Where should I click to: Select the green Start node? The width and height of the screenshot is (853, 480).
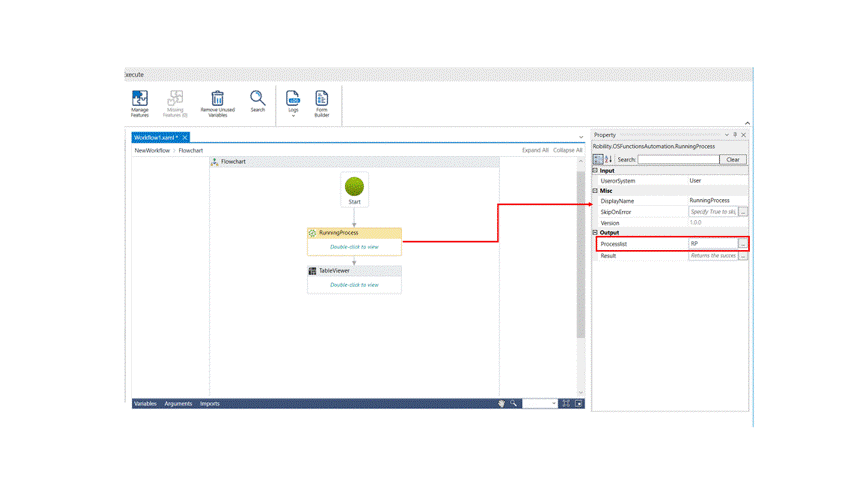(354, 187)
